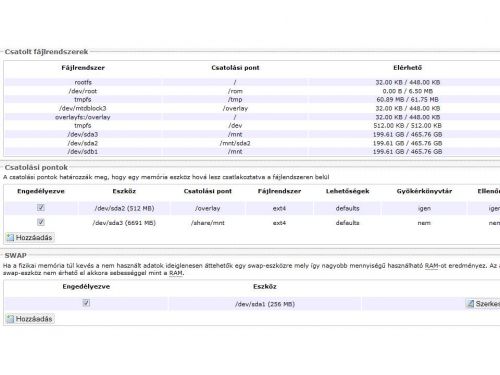
Task: Select the /dev/mtdblock3 filesystem cell
Action: pyautogui.click(x=83, y=108)
